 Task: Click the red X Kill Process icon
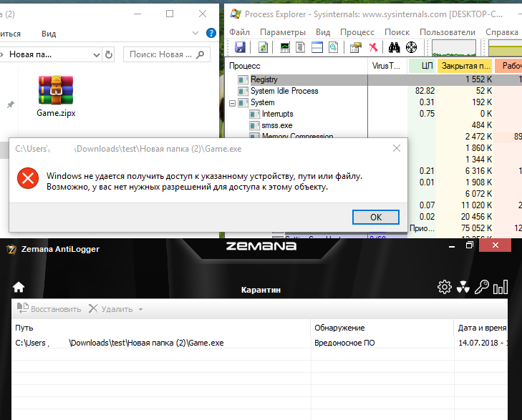pyautogui.click(x=374, y=47)
